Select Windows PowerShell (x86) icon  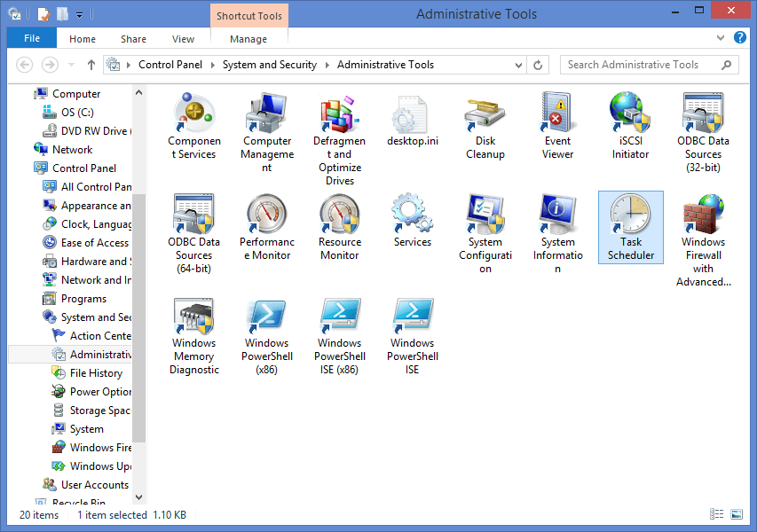[267, 336]
